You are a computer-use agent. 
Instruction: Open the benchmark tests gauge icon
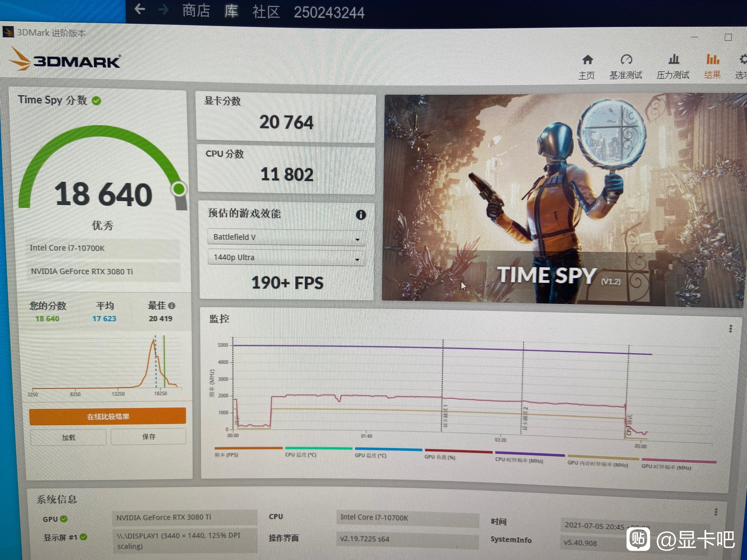[x=626, y=59]
